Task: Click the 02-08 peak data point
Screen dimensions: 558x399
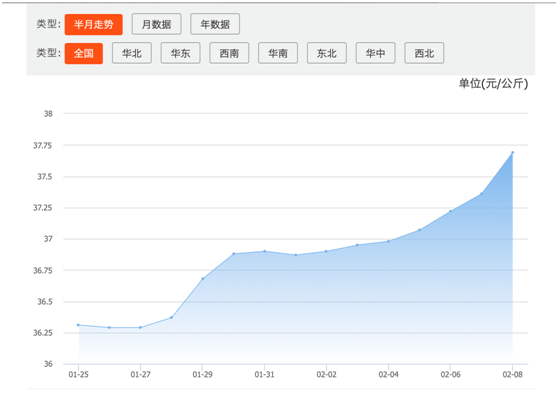Action: point(512,152)
